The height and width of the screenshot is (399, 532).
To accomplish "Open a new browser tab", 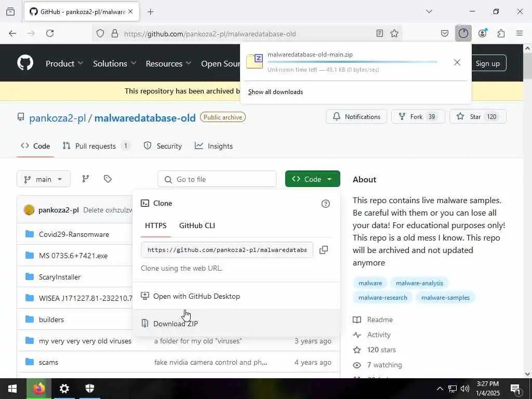I will [x=150, y=12].
